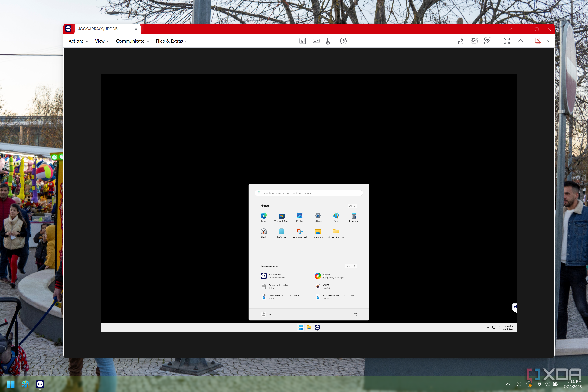Launch Edge from remote pinned apps
588x392 pixels.
(263, 217)
